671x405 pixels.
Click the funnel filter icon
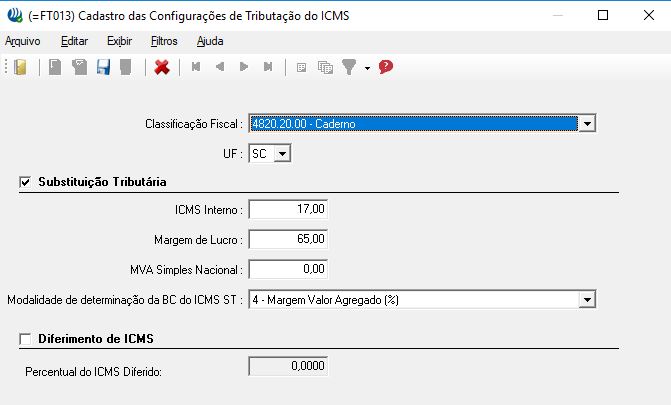(350, 67)
